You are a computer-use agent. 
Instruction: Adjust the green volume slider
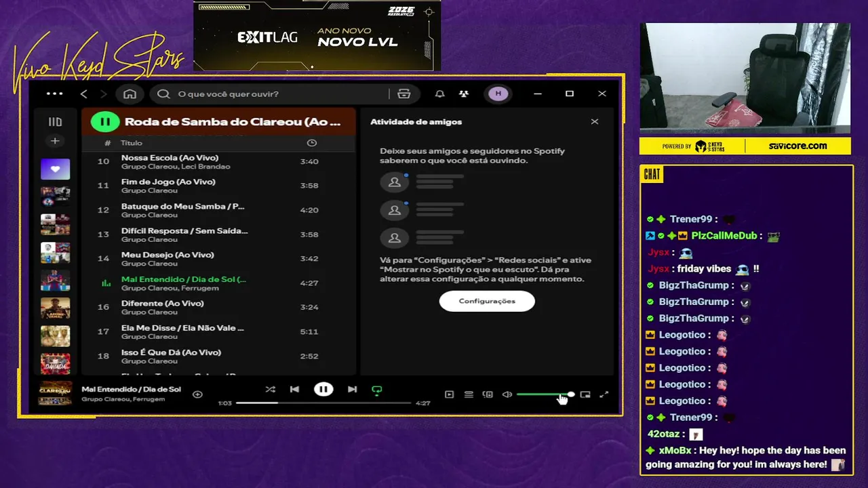pos(545,394)
